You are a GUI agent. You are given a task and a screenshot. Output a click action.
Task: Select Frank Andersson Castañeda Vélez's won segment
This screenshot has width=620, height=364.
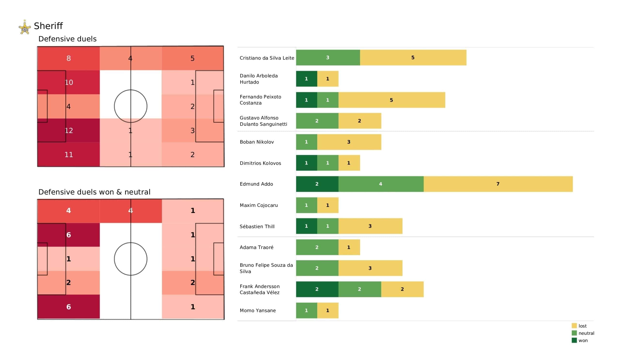coord(317,289)
